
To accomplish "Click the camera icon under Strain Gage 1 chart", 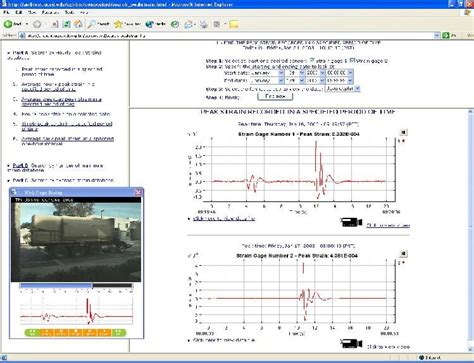I will [351, 222].
